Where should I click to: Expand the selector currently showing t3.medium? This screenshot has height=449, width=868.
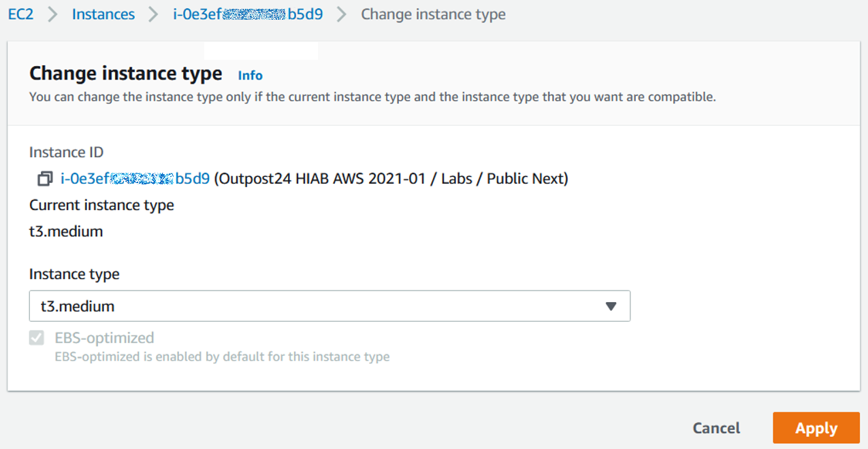pos(329,306)
